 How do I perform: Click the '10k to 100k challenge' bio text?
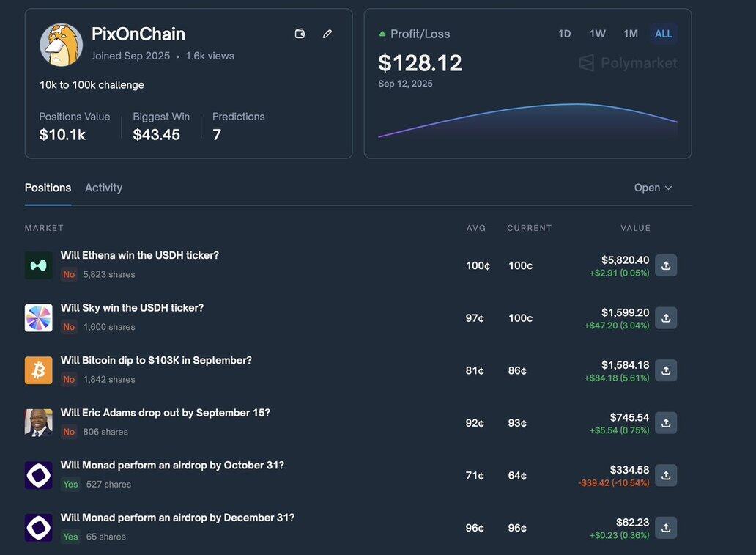[92, 85]
